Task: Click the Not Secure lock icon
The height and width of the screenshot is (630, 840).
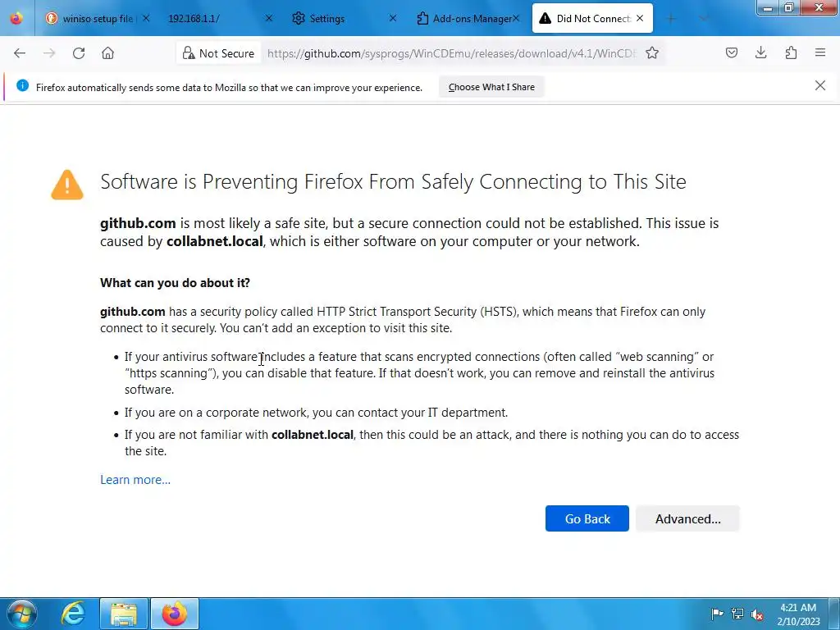Action: click(188, 53)
